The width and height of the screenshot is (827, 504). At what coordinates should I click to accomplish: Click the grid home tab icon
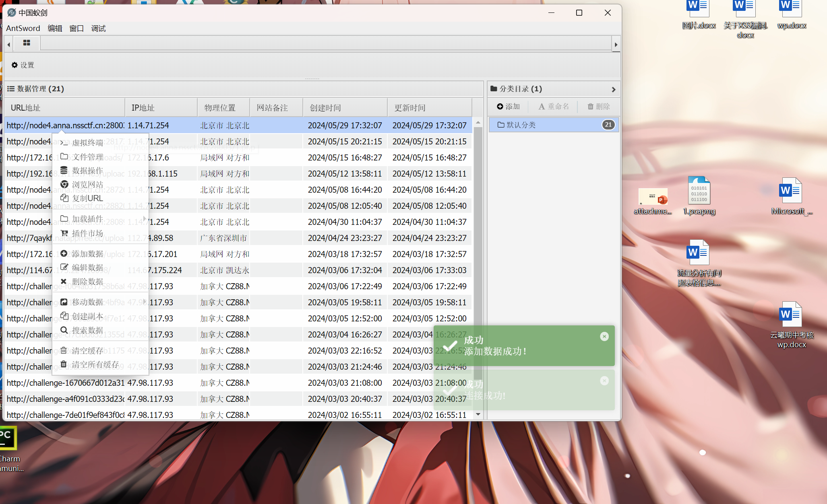click(27, 43)
